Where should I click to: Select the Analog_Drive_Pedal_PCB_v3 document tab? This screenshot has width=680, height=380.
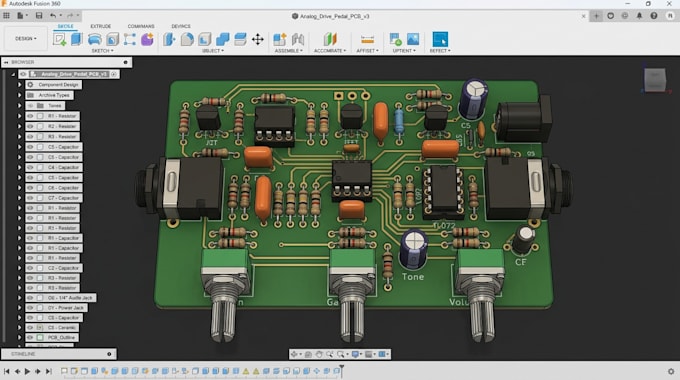point(331,16)
